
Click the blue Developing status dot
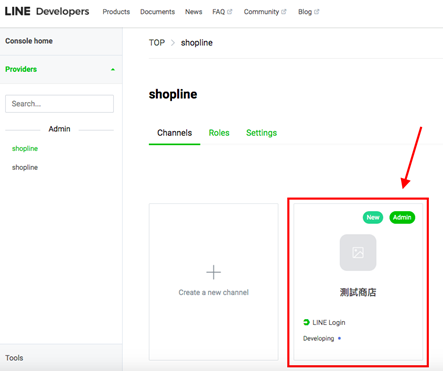coord(339,338)
